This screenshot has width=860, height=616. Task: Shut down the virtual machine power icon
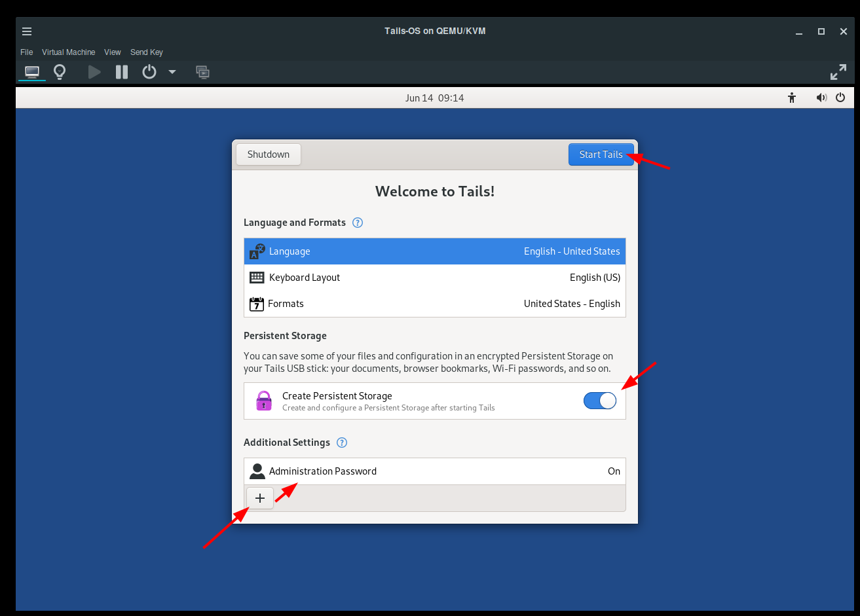tap(149, 72)
